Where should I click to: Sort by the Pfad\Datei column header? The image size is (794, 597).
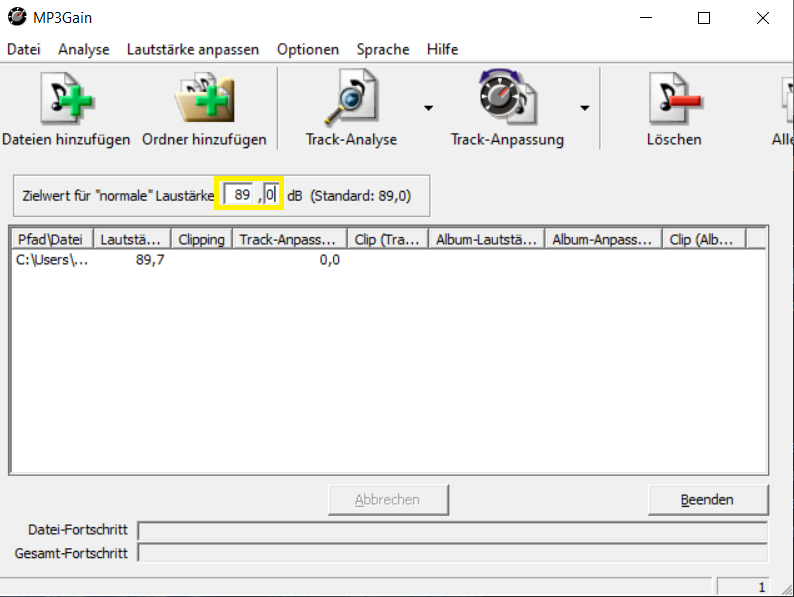[x=52, y=239]
